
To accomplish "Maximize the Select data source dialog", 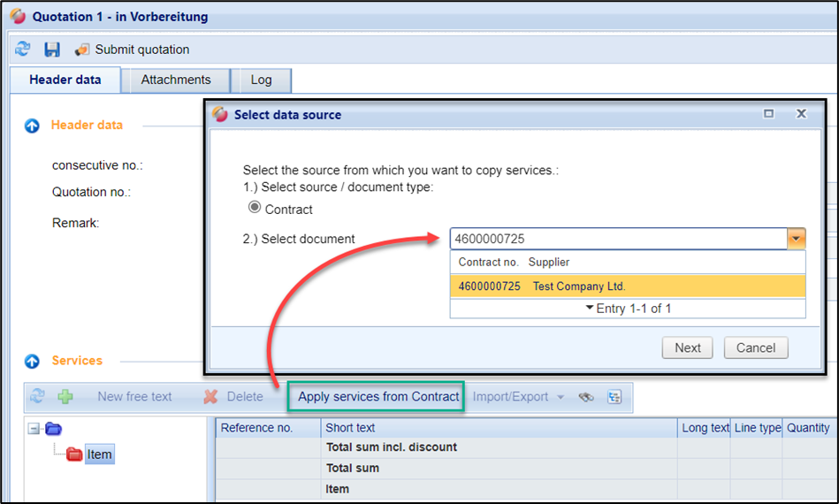I will pos(768,114).
